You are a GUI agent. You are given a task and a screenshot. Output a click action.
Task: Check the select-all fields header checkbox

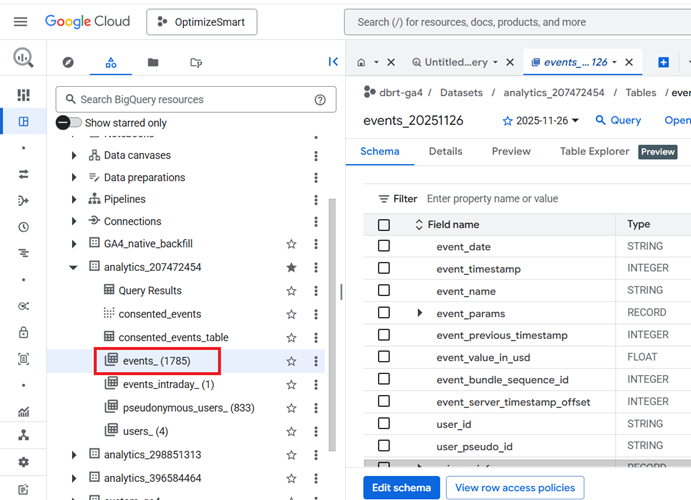point(384,225)
